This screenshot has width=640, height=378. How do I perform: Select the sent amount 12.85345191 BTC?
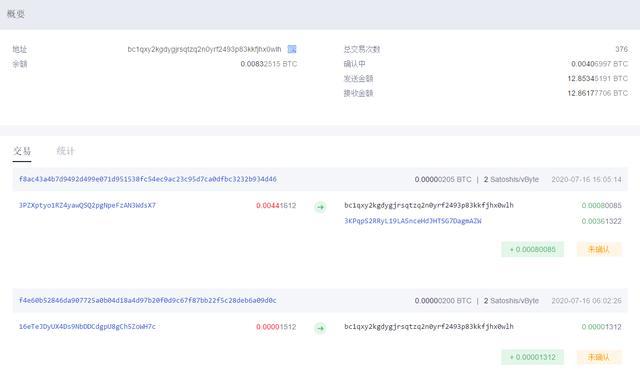598,78
